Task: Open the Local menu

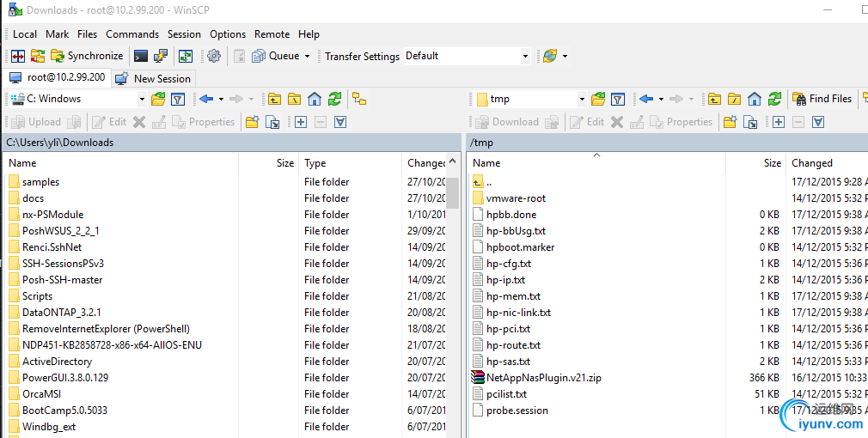Action: 25,34
